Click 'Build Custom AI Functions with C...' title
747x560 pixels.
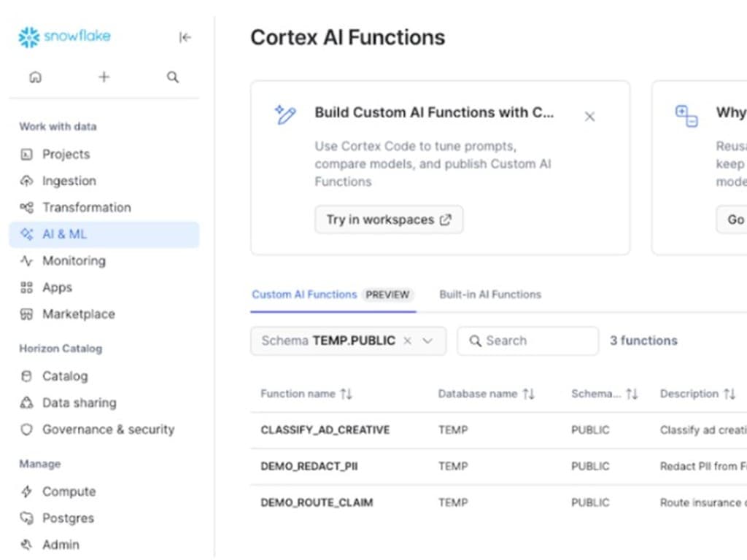434,112
